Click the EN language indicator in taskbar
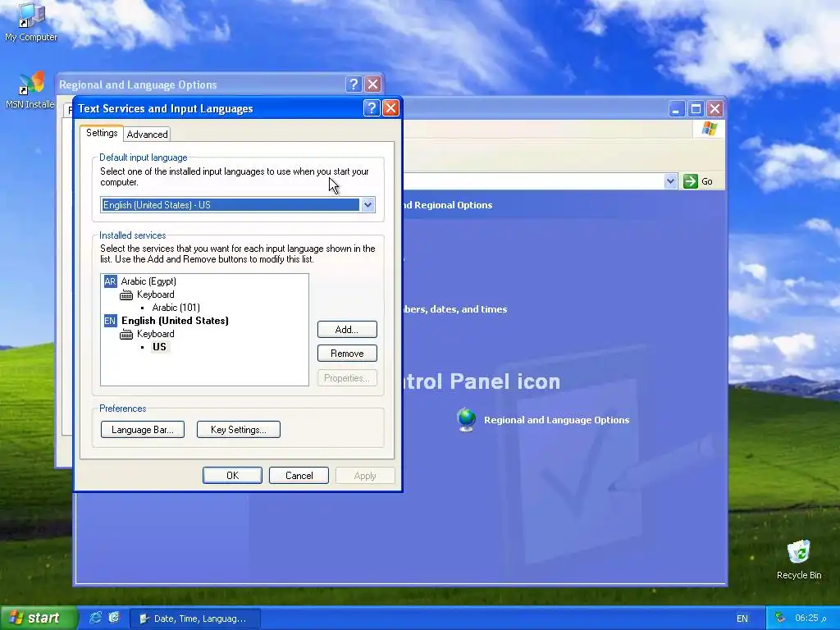 pos(742,619)
